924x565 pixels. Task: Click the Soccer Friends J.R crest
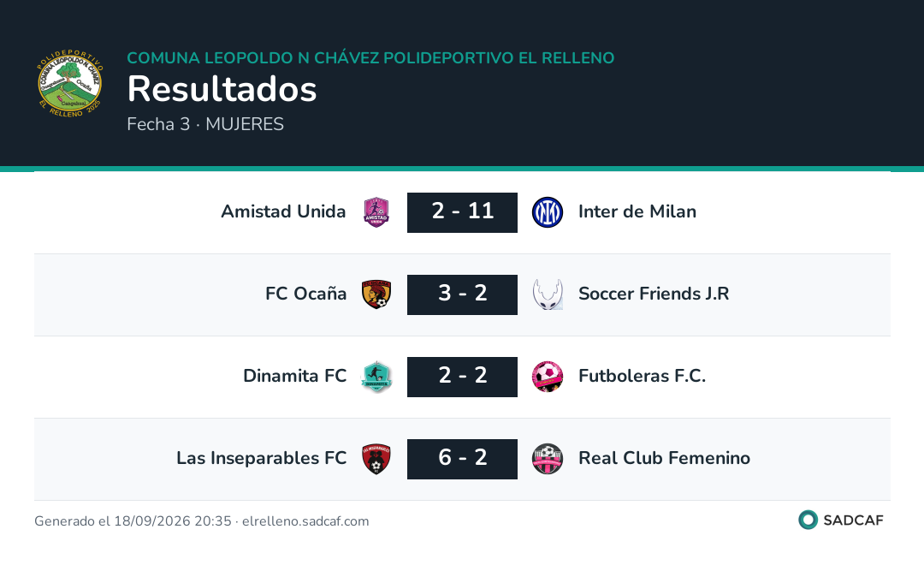(548, 294)
